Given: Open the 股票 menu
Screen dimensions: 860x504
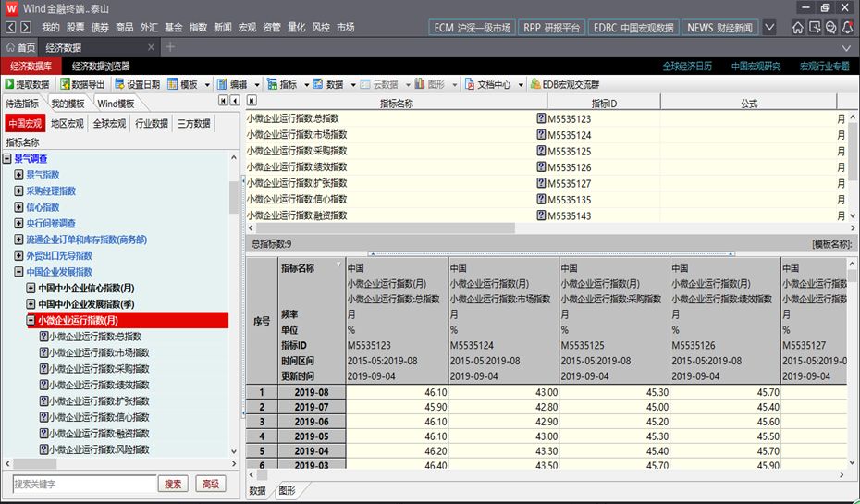Looking at the screenshot, I should point(75,27).
